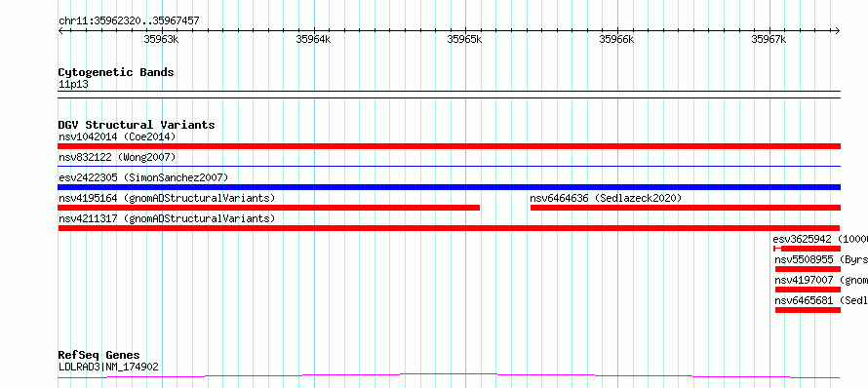Click the 35963k ruler mark

point(161,39)
